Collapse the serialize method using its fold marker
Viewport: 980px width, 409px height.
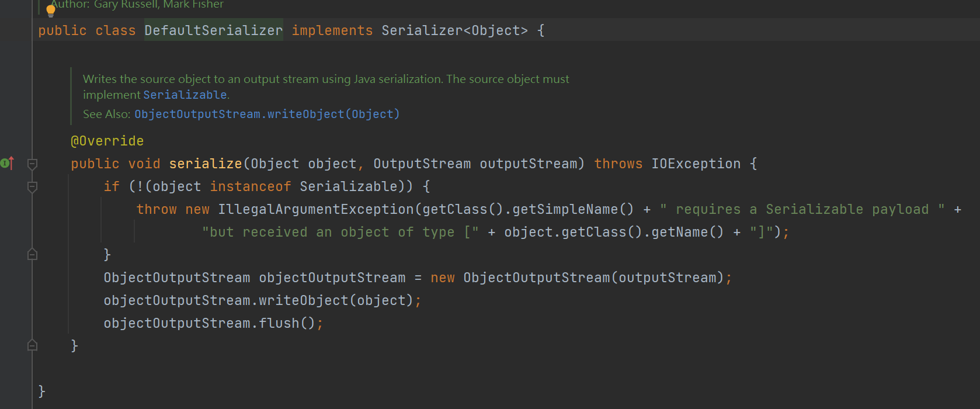pos(33,164)
